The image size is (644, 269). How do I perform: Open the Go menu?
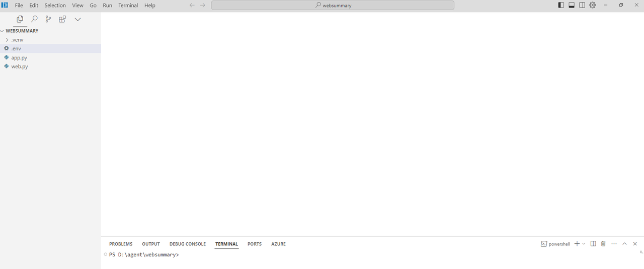click(93, 6)
